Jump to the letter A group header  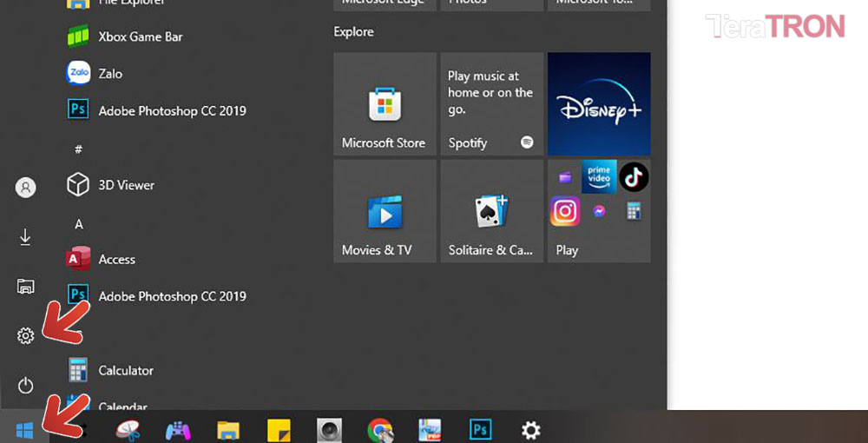point(79,224)
